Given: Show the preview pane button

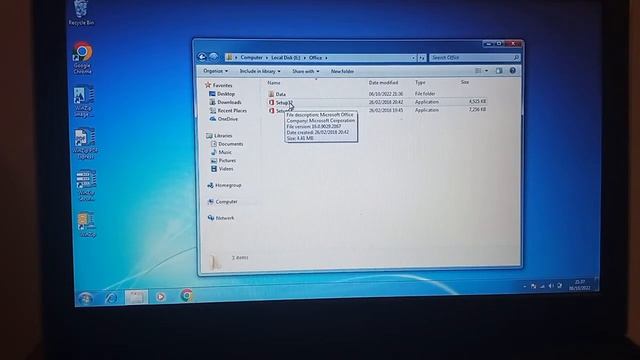Looking at the screenshot, I should [x=499, y=71].
